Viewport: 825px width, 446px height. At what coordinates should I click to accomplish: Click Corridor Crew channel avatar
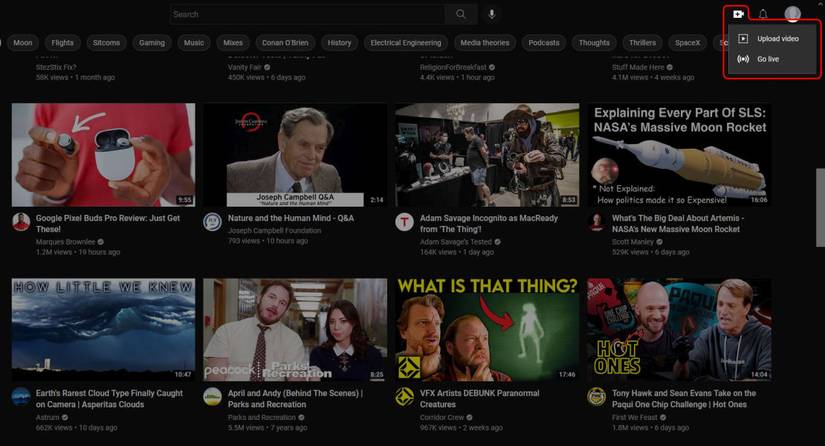(x=404, y=397)
